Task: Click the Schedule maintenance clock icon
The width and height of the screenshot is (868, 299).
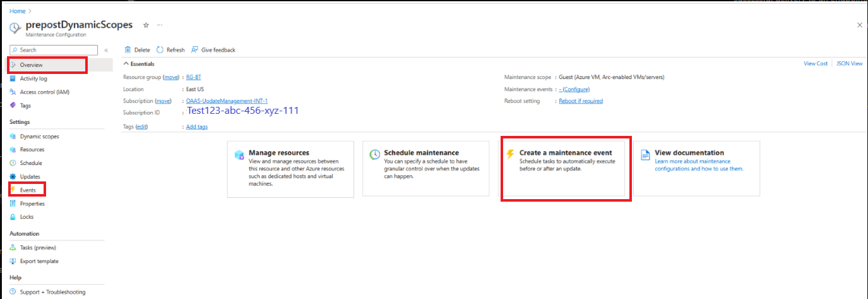Action: click(x=374, y=155)
